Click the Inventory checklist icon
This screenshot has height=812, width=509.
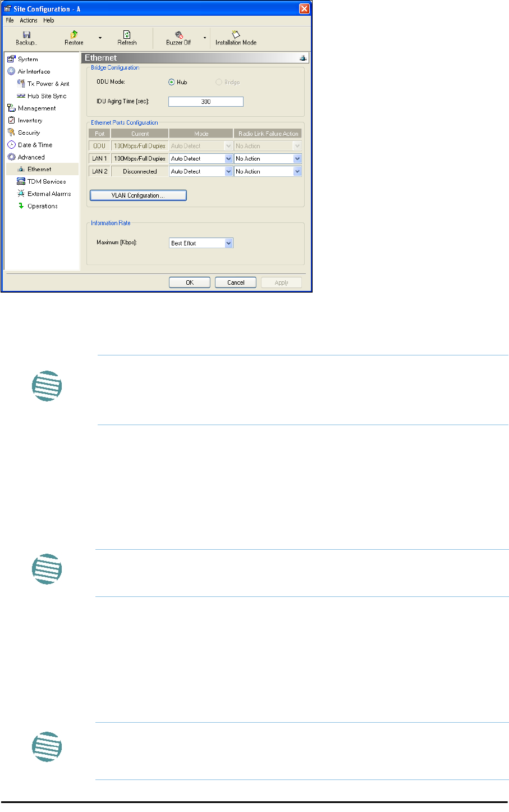click(11, 120)
